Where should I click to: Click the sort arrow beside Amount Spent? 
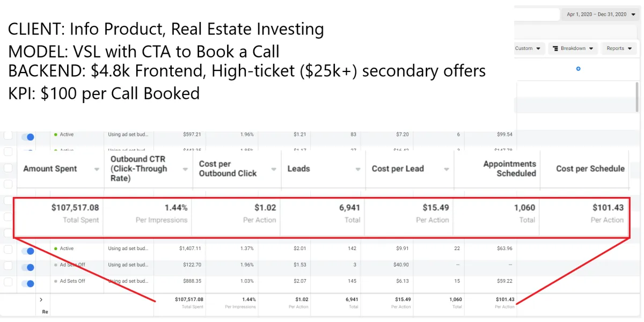pyautogui.click(x=97, y=169)
